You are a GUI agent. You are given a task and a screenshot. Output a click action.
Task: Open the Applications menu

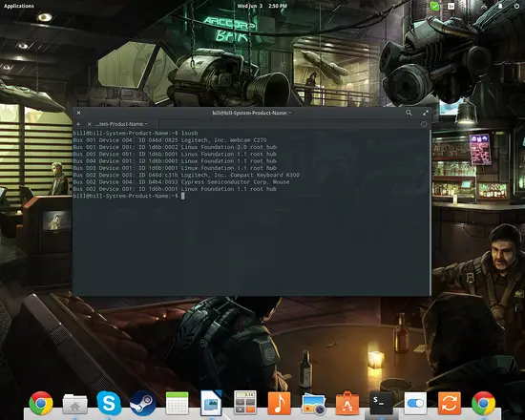[x=19, y=6]
